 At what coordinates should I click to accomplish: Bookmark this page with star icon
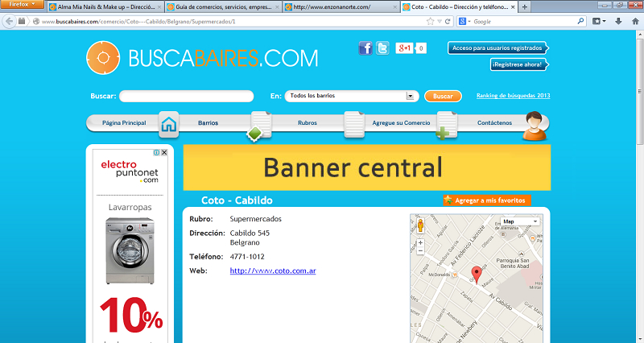click(x=430, y=22)
